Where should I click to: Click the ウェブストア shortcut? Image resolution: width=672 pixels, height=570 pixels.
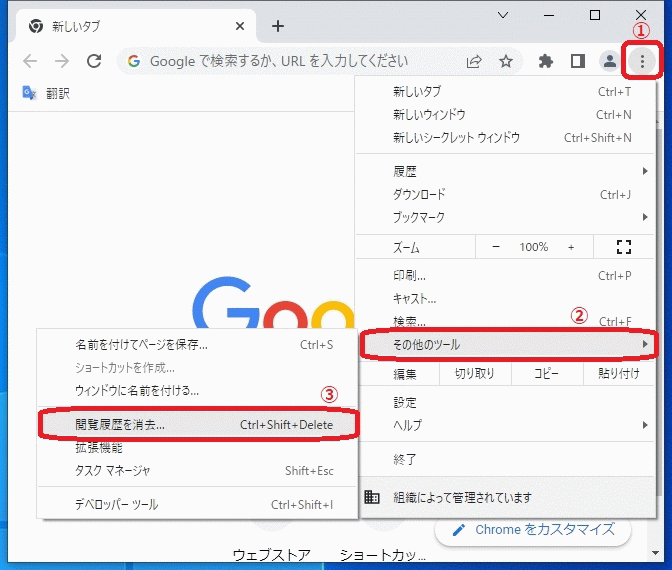[272, 555]
